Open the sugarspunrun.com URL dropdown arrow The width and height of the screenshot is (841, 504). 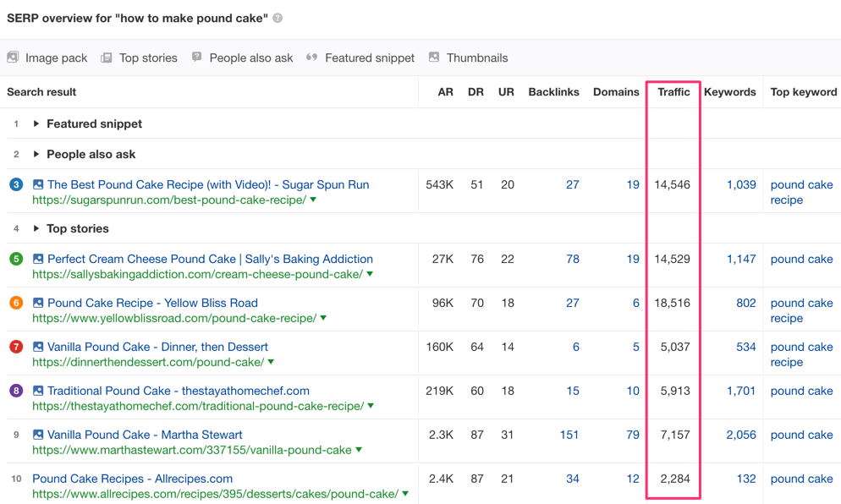(x=314, y=200)
